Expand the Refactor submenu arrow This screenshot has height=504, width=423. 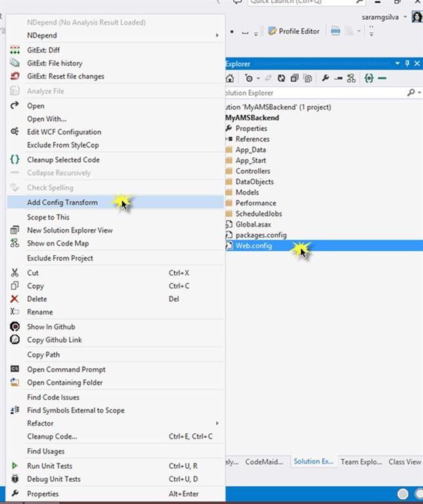point(217,423)
